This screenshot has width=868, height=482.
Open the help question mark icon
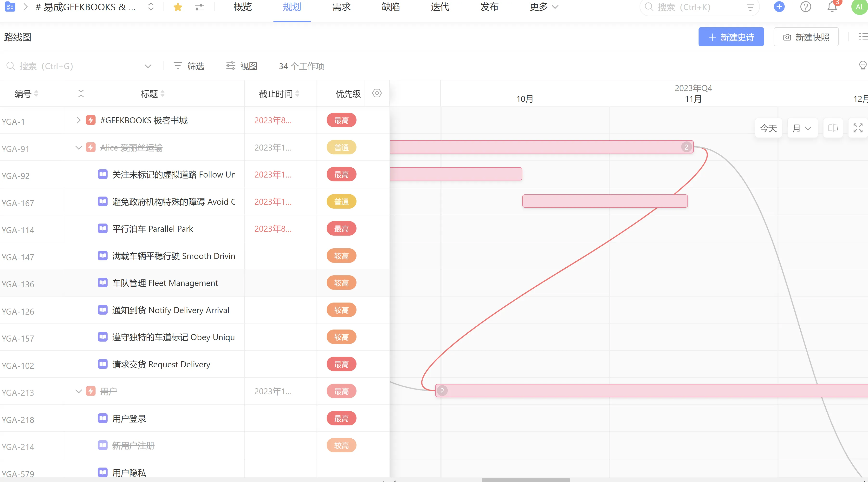805,7
